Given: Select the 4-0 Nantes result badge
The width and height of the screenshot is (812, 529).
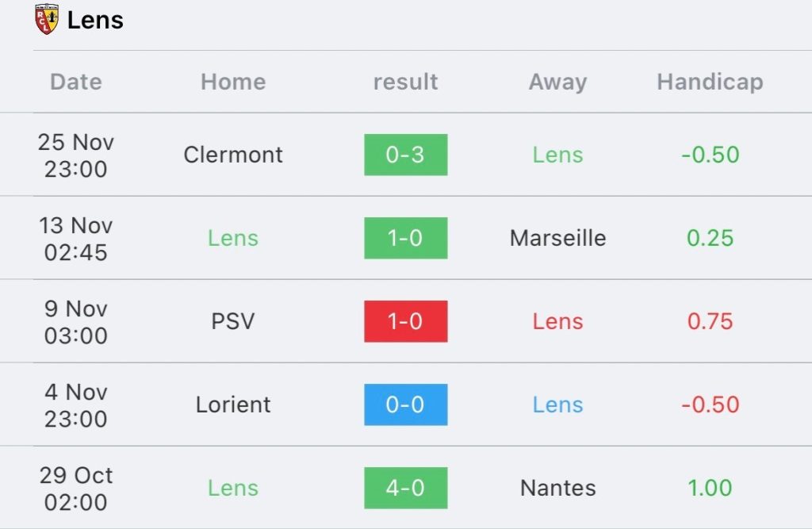Looking at the screenshot, I should (x=405, y=488).
